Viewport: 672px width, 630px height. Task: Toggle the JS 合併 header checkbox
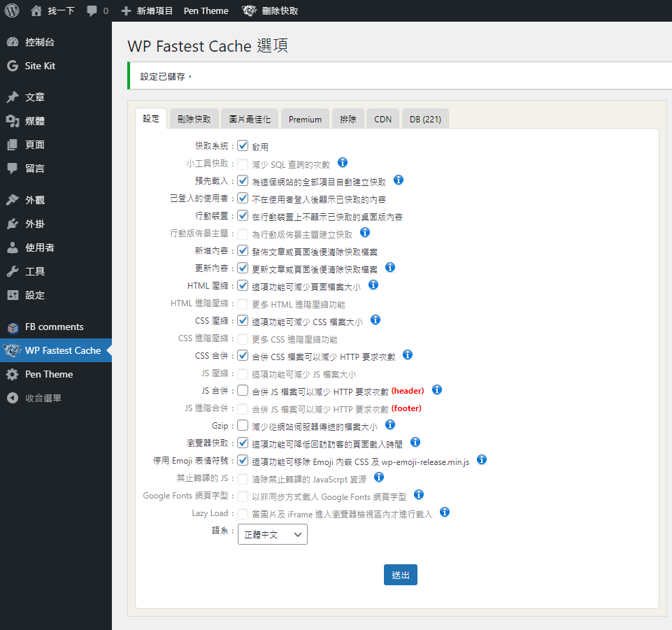tap(243, 390)
